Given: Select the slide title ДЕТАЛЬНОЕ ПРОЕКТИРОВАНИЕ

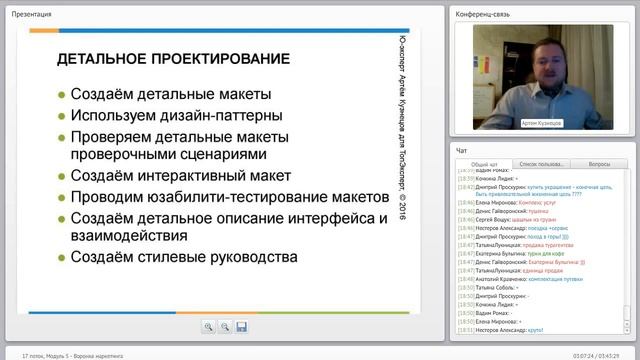Looking at the screenshot, I should click(x=173, y=59).
